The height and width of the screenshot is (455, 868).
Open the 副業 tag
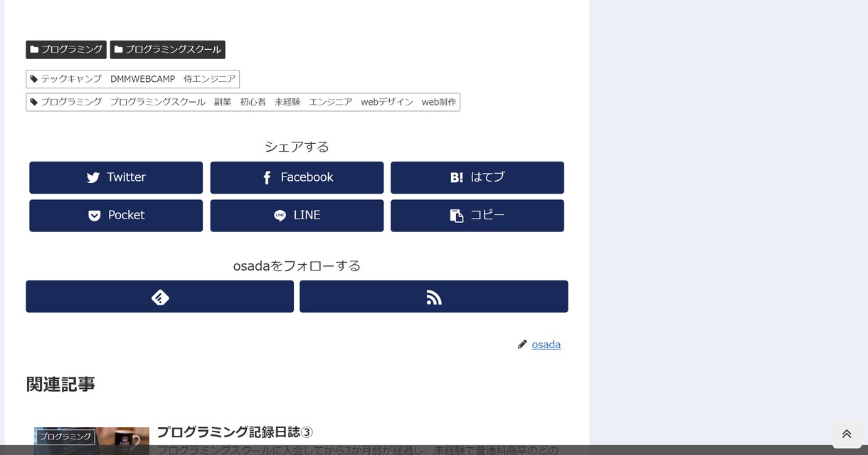point(223,102)
